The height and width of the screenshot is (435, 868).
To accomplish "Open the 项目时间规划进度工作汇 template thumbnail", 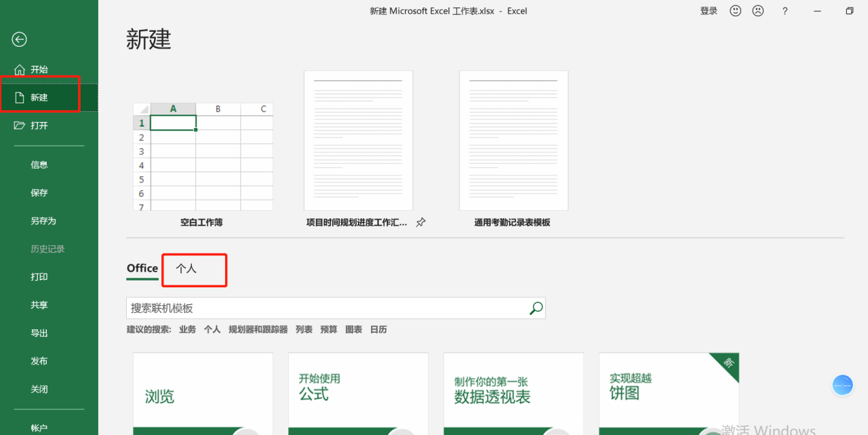I will [358, 141].
